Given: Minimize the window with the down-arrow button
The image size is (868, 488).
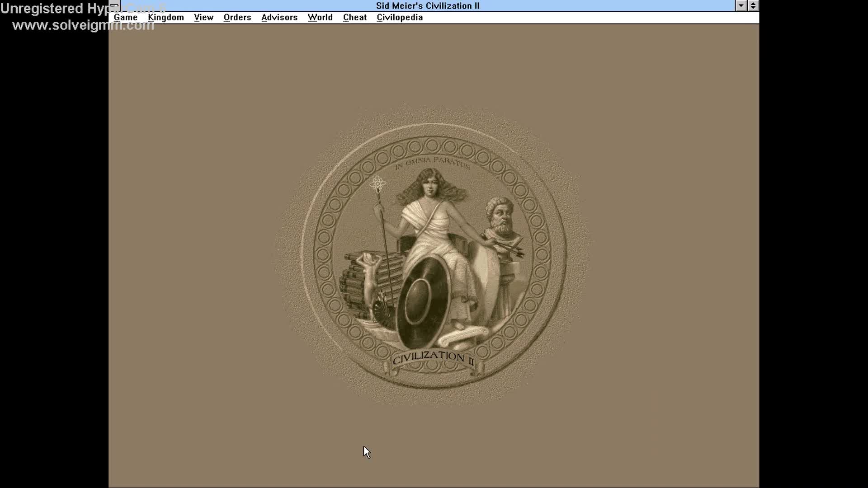Looking at the screenshot, I should click(x=741, y=6).
